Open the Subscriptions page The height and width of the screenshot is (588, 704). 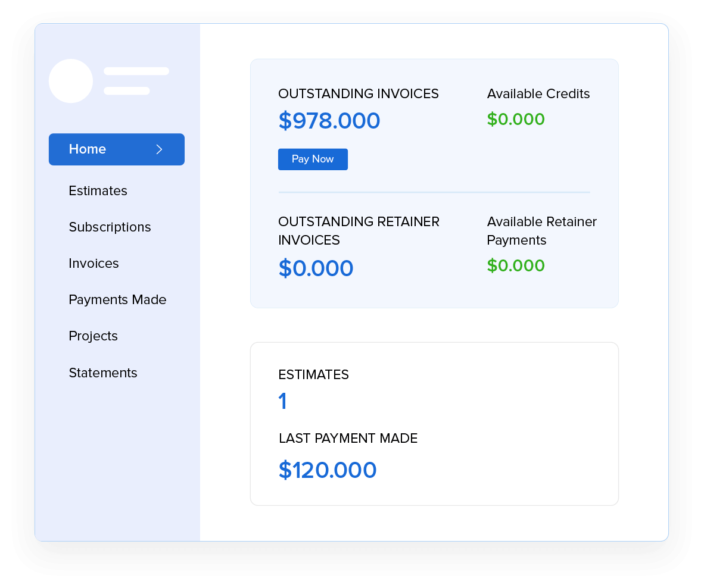(x=110, y=227)
